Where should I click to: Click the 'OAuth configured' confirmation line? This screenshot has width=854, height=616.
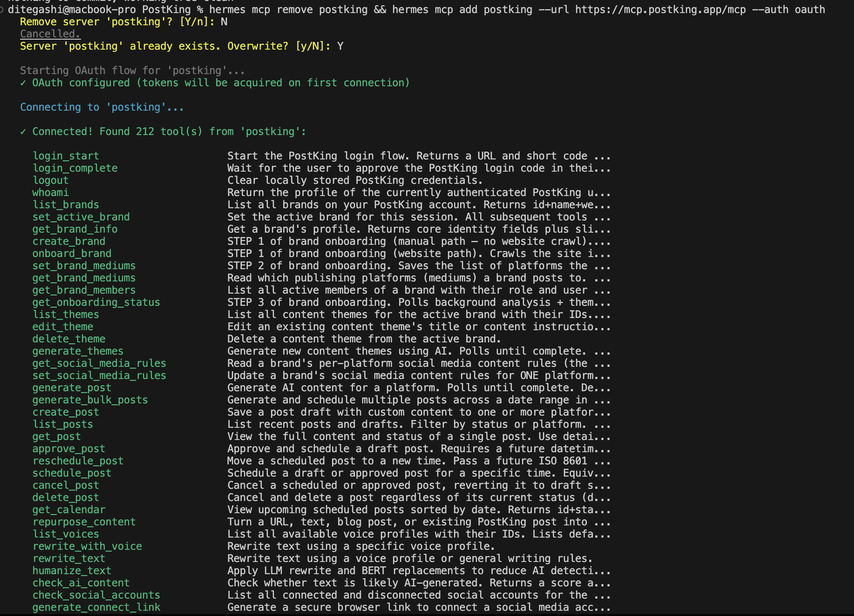click(215, 83)
